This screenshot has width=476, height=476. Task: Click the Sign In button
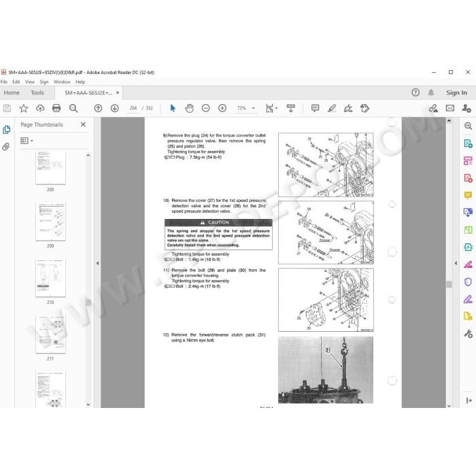pyautogui.click(x=456, y=93)
